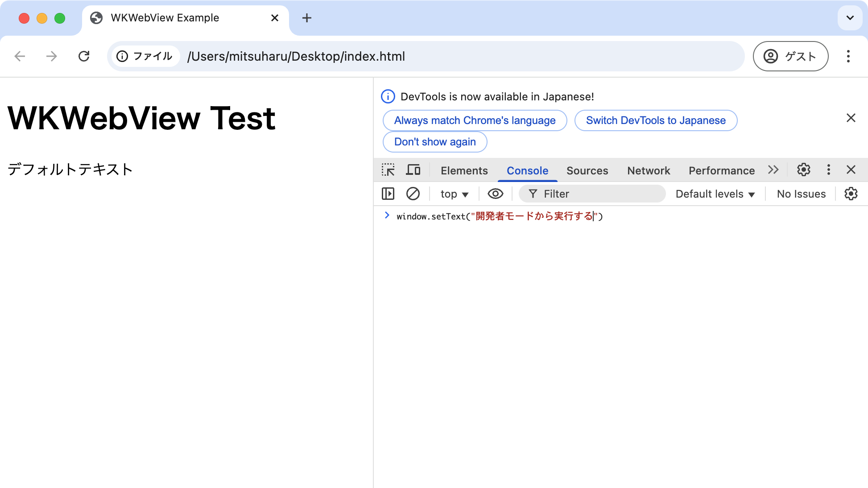The height and width of the screenshot is (488, 868).
Task: Toggle the device toolbar
Action: (413, 170)
